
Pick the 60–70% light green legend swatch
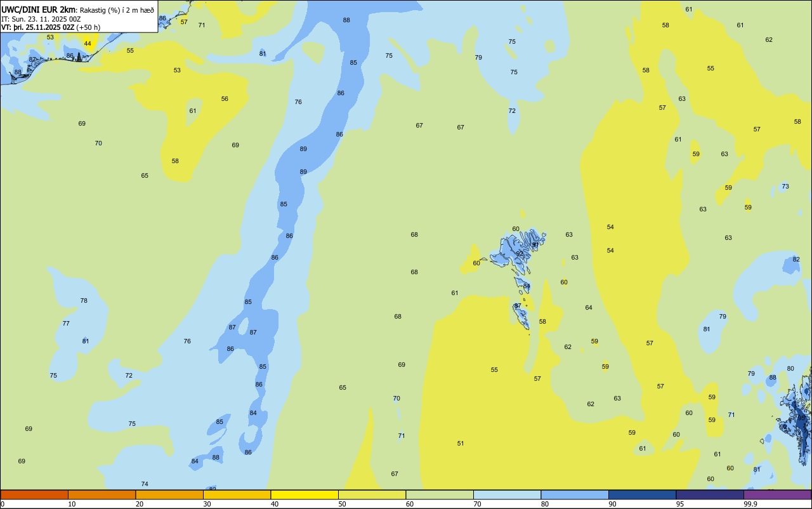click(x=440, y=494)
